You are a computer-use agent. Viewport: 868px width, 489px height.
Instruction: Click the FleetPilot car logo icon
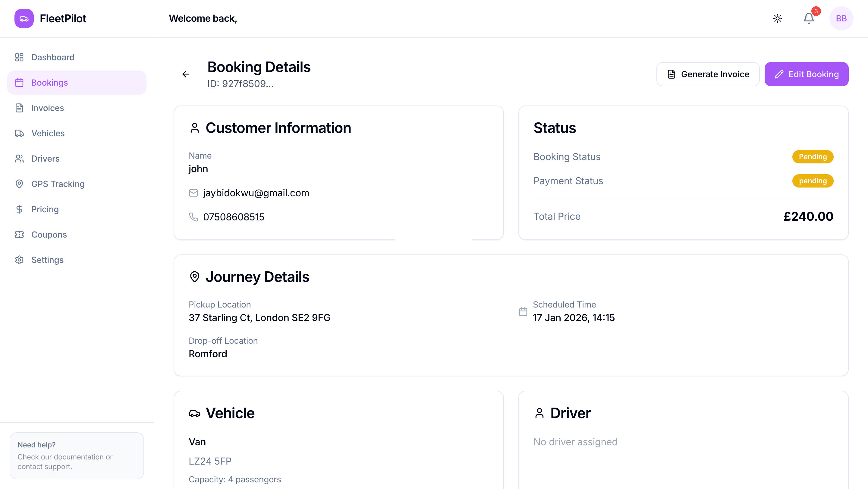click(x=24, y=18)
